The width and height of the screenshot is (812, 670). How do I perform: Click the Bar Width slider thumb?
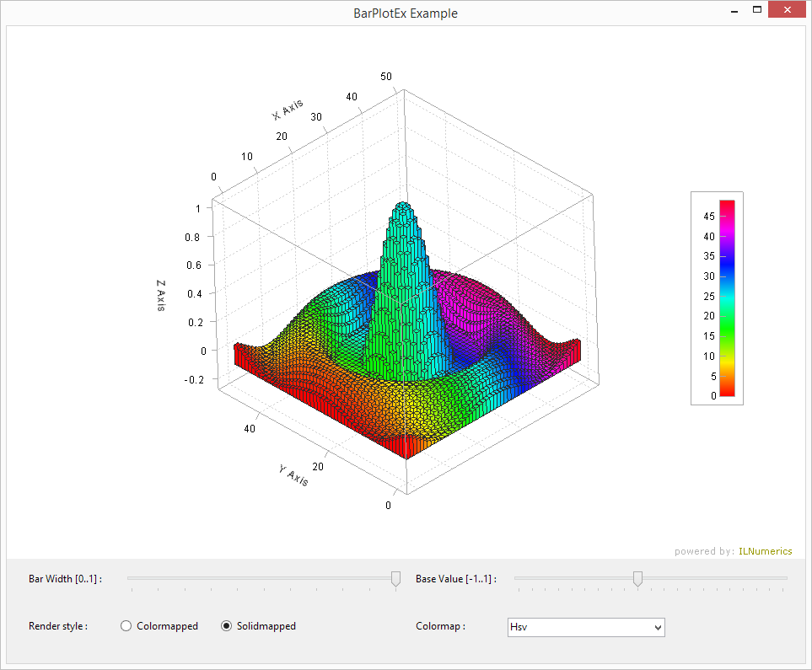(x=395, y=578)
